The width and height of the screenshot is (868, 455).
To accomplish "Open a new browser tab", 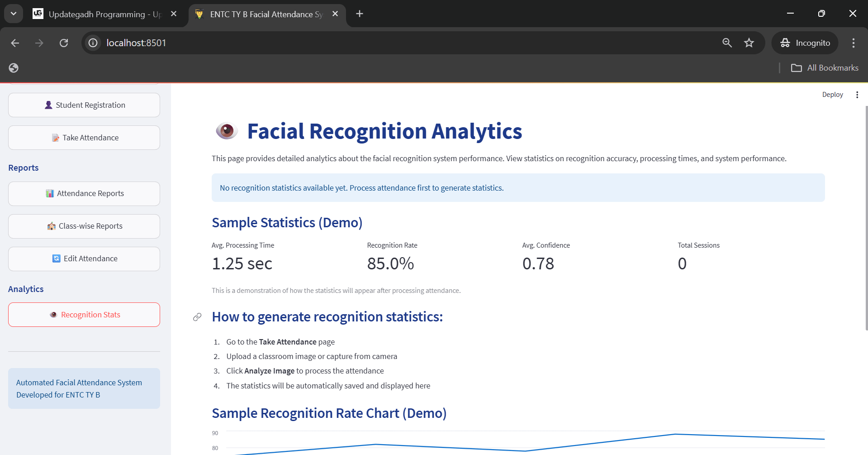I will pyautogui.click(x=360, y=14).
